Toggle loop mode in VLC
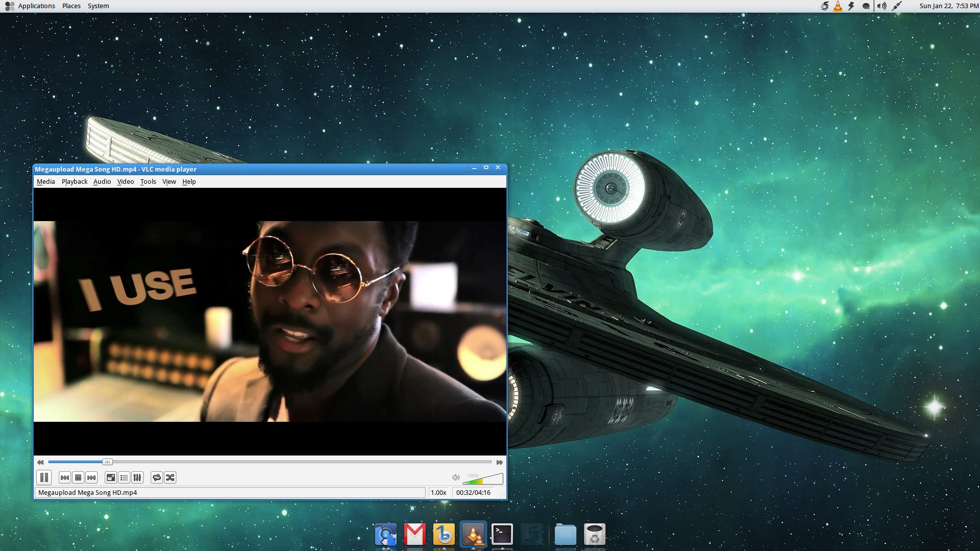 pyautogui.click(x=157, y=477)
